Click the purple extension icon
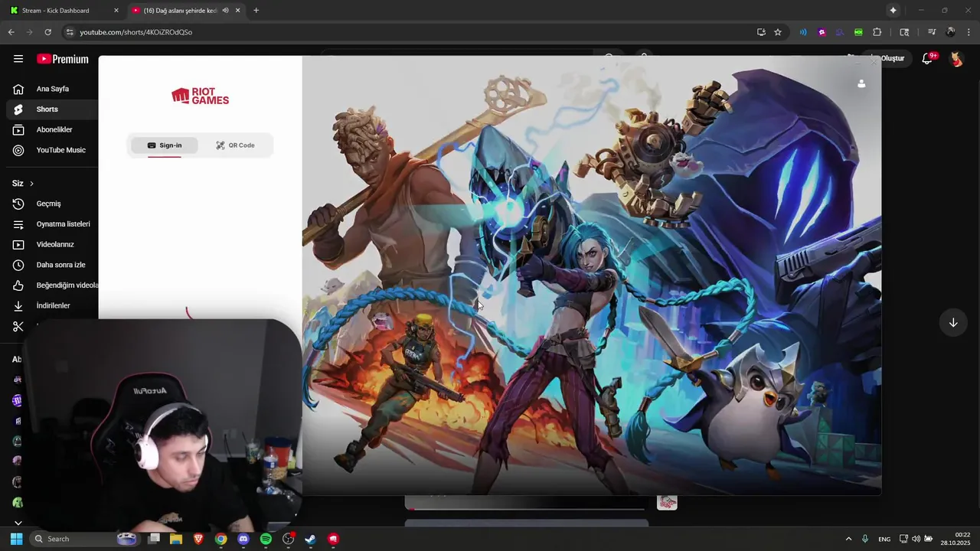The height and width of the screenshot is (551, 980). click(822, 32)
